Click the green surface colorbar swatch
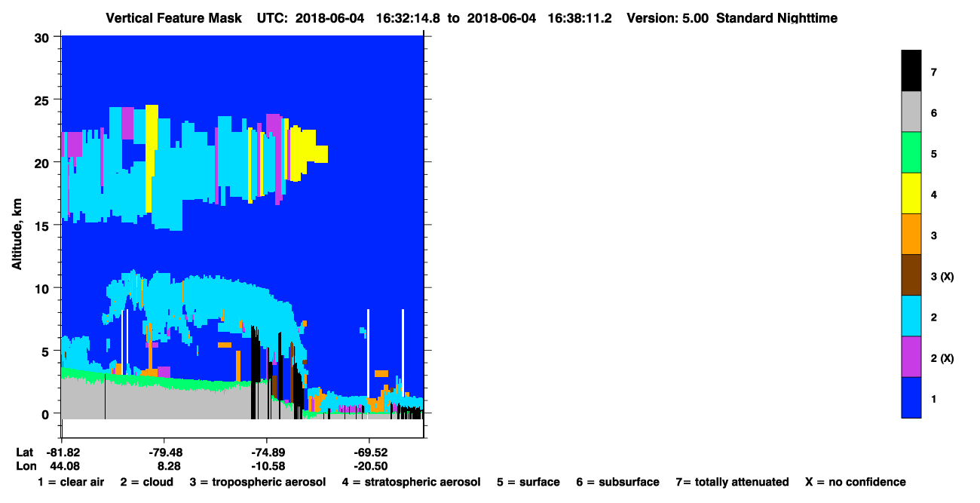Screen dimensions: 980x503 [911, 152]
